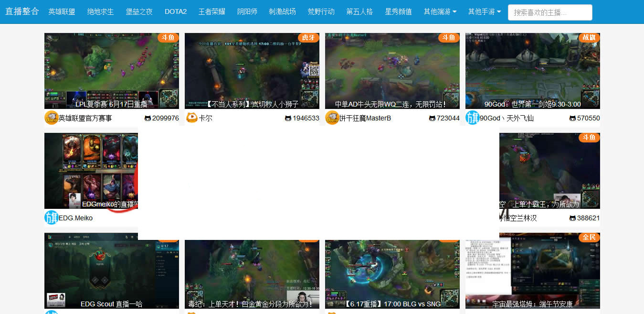This screenshot has width=644, height=314.
Task: Click the 90God streamer avatar icon
Action: pos(473,118)
